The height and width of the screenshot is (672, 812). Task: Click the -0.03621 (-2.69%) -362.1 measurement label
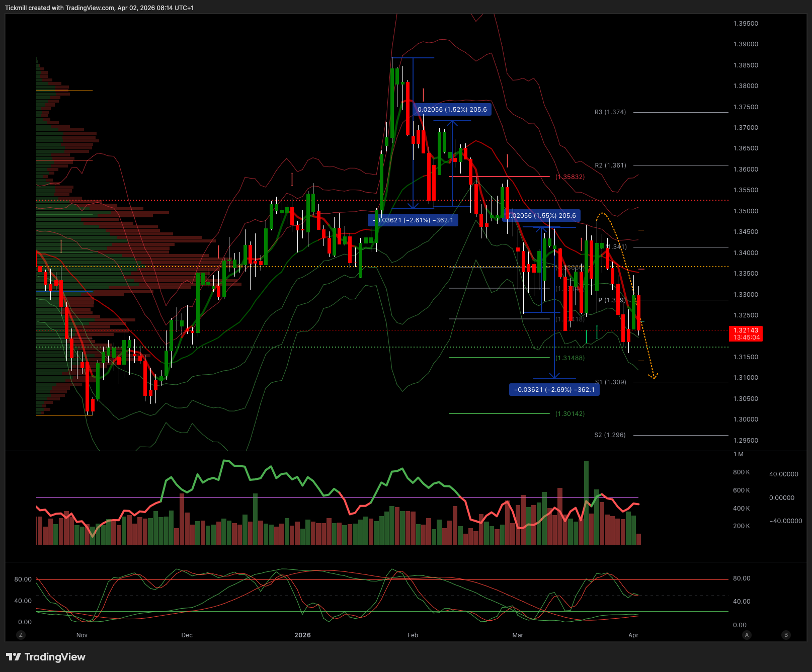click(x=554, y=390)
